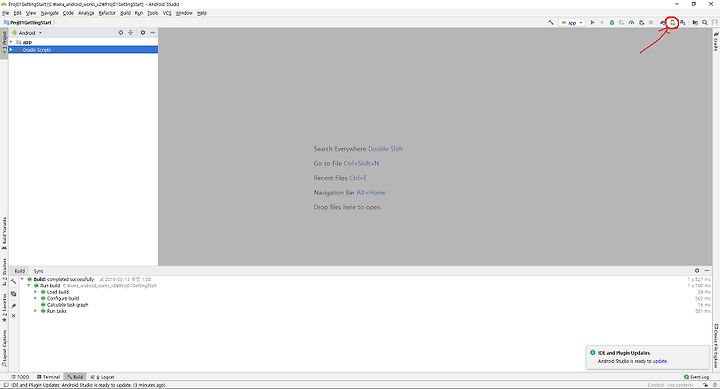Open the Project Structure icon
This screenshot has height=389, width=720.
[x=695, y=23]
